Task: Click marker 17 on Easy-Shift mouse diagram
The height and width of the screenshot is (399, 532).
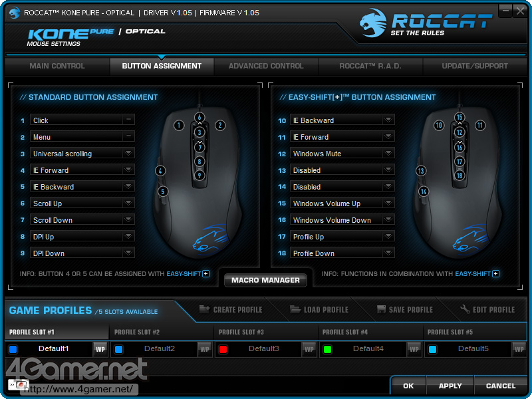Action: pos(460,162)
